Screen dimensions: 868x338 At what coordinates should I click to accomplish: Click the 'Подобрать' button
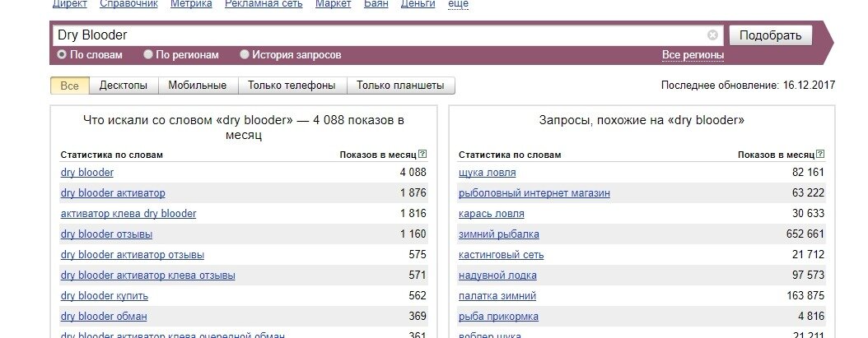tap(770, 35)
